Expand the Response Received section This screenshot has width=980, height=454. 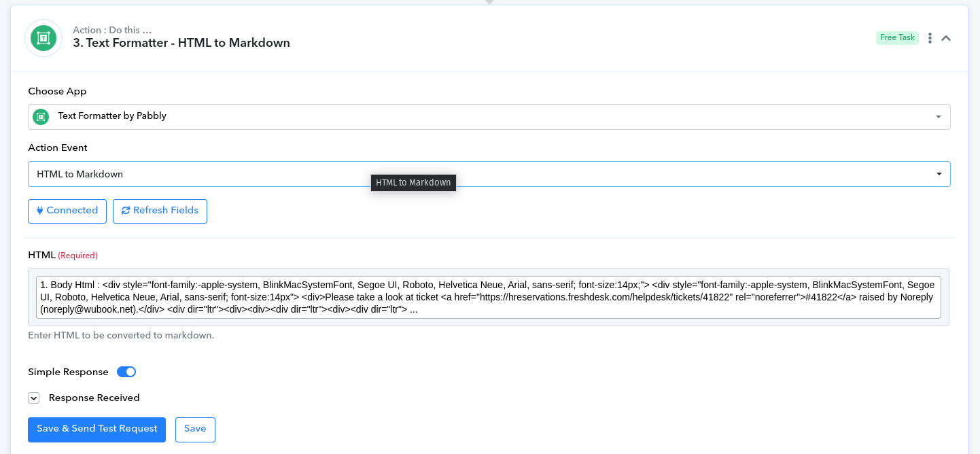pyautogui.click(x=34, y=398)
